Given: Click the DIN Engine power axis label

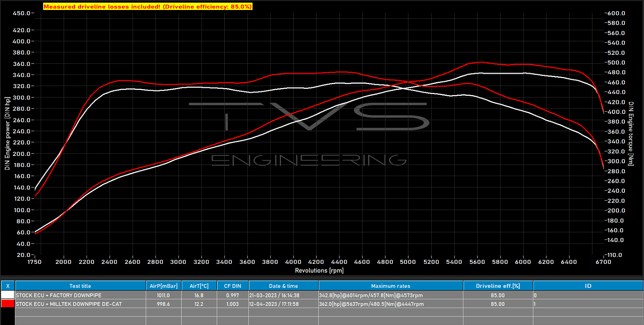Looking at the screenshot, I should (x=7, y=133).
